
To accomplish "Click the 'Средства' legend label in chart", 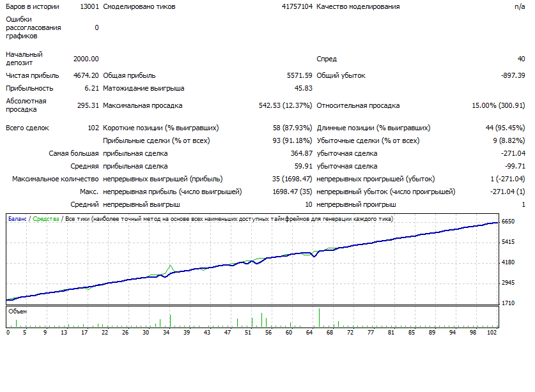I will click(46, 219).
